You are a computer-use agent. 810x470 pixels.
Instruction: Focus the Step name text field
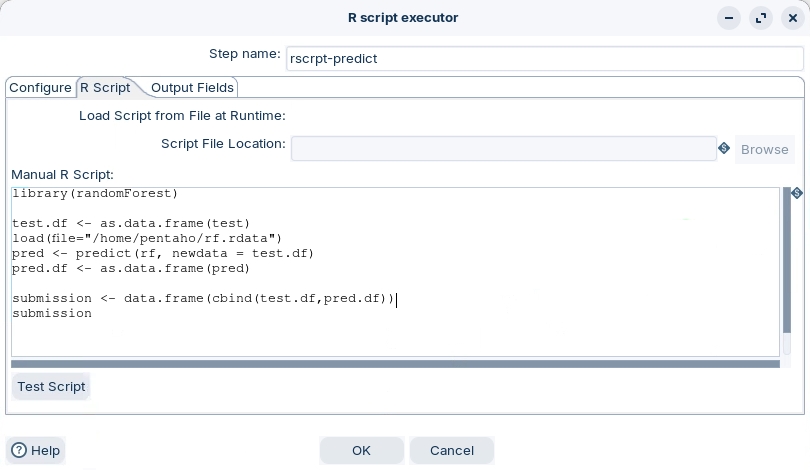[544, 58]
